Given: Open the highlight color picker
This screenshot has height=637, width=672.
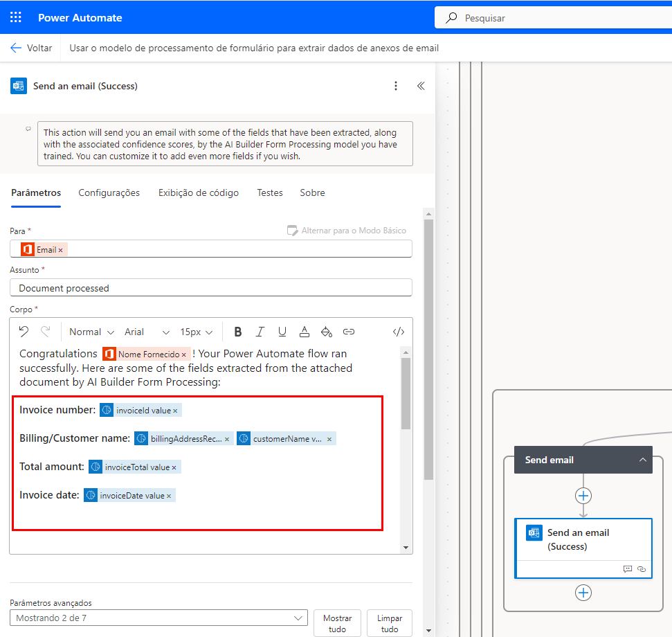Looking at the screenshot, I should (x=327, y=332).
